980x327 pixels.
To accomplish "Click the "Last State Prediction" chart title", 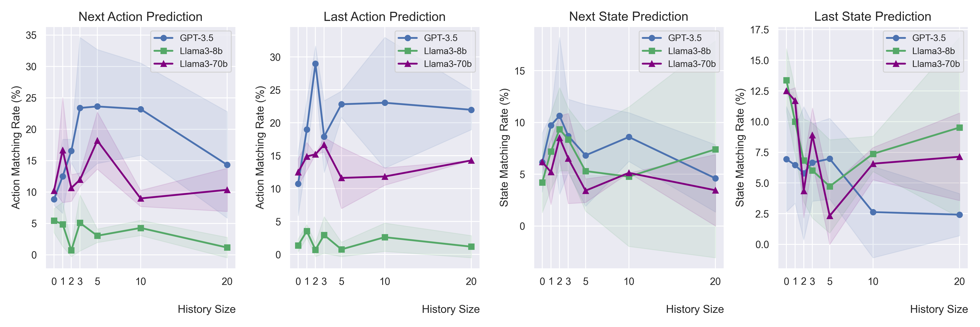I will click(872, 17).
